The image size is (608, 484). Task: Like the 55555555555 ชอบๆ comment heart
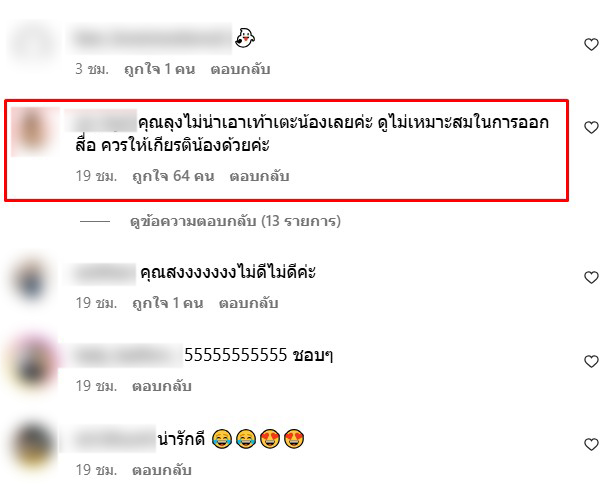point(591,361)
